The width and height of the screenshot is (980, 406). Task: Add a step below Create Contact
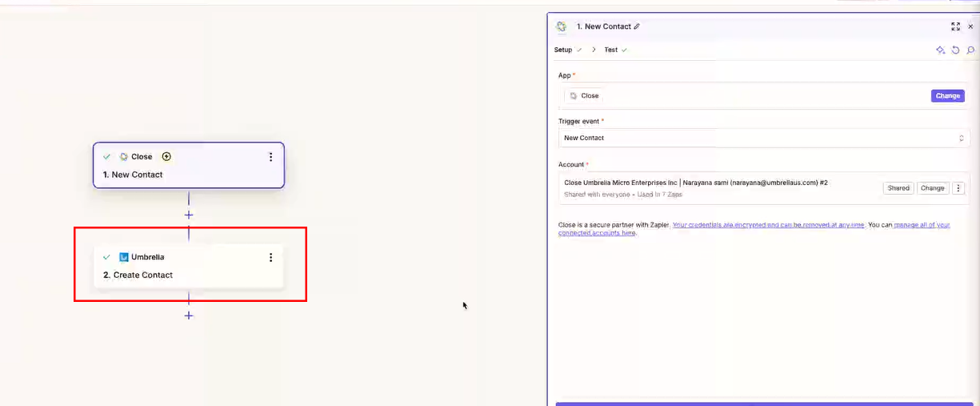189,316
